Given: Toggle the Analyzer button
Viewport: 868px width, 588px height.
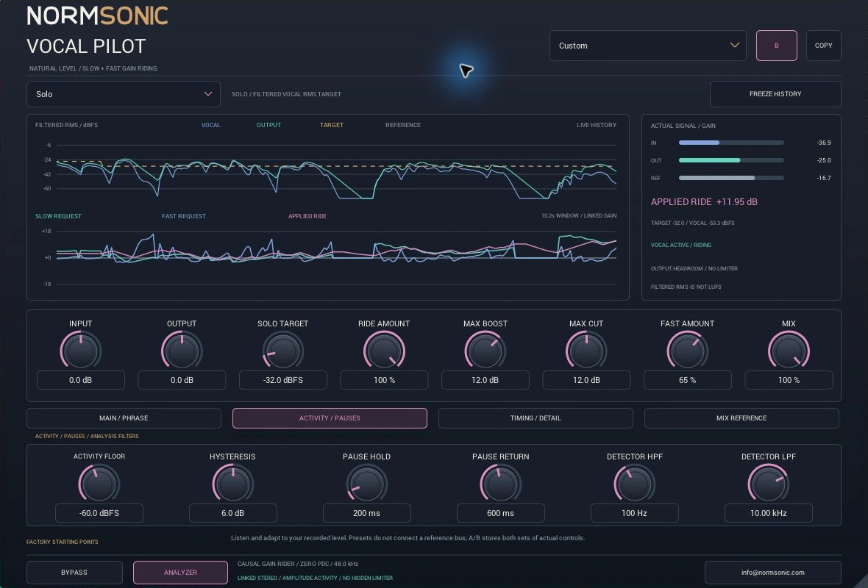Looking at the screenshot, I should pyautogui.click(x=180, y=573).
